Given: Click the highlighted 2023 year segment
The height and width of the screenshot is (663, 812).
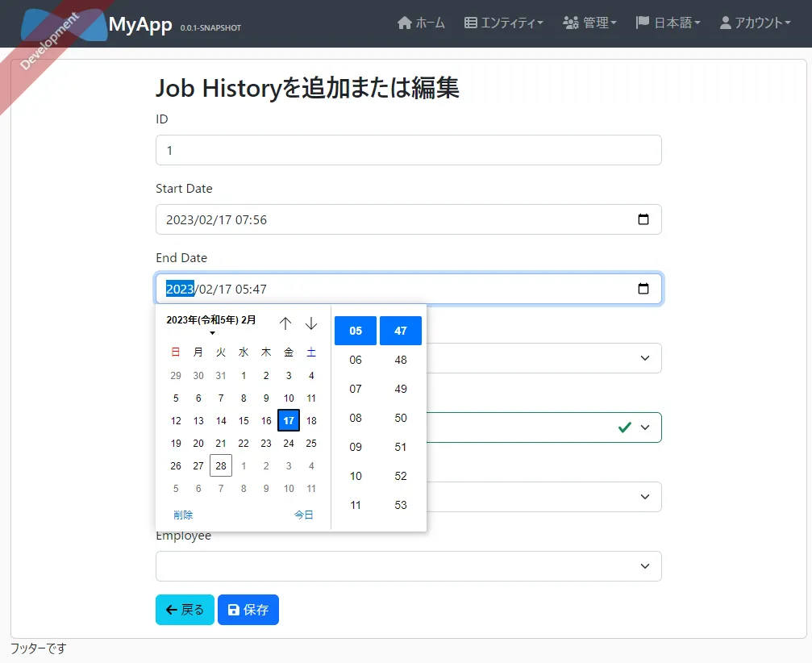Looking at the screenshot, I should (180, 289).
